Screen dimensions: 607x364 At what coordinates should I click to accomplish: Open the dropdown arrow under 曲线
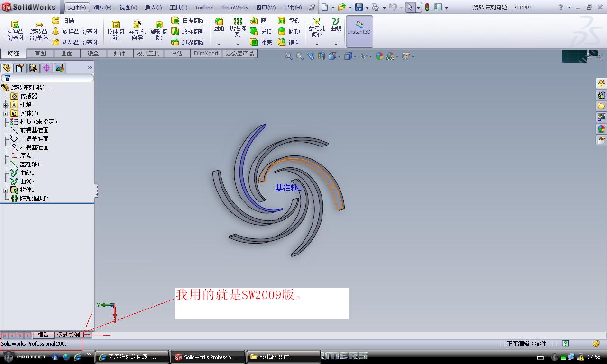(336, 44)
